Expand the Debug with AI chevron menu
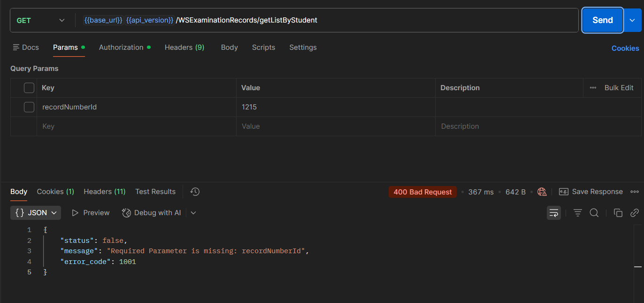This screenshot has height=303, width=644. click(193, 213)
